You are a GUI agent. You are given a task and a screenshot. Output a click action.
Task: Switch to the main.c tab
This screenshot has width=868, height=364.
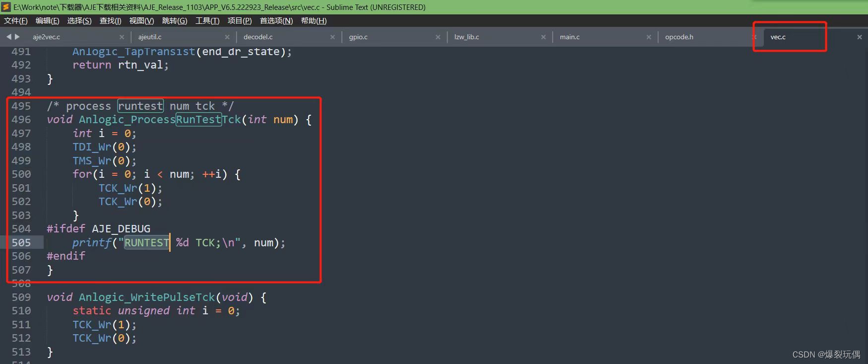point(570,37)
